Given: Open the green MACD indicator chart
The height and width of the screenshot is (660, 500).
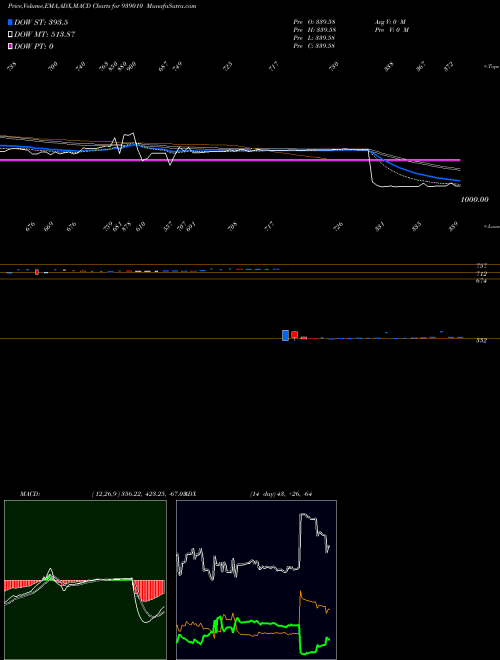Looking at the screenshot, I should [85, 580].
